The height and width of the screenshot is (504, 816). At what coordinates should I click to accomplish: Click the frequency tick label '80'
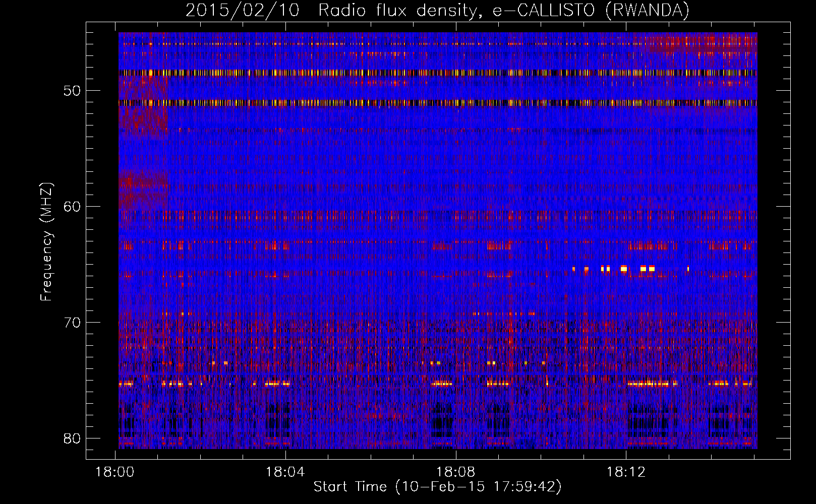72,438
